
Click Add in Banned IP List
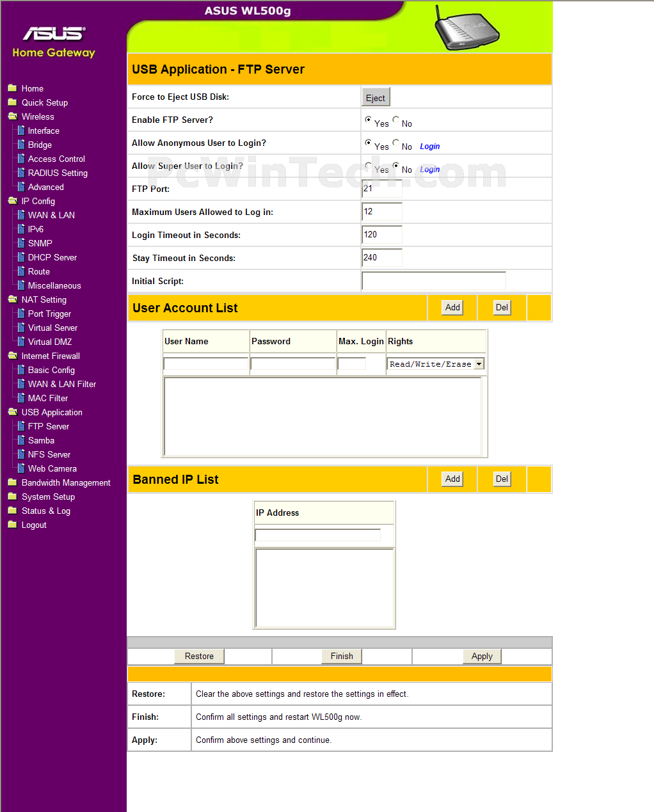452,479
